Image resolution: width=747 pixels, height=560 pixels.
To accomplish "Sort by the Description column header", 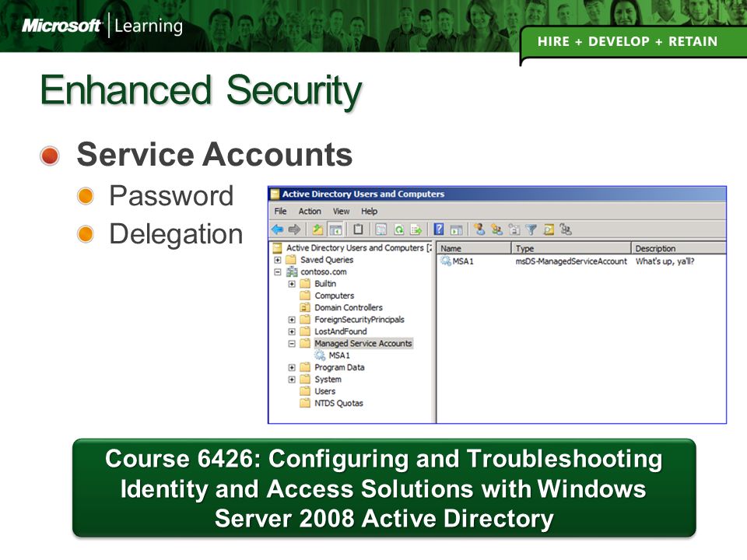I will tap(679, 248).
